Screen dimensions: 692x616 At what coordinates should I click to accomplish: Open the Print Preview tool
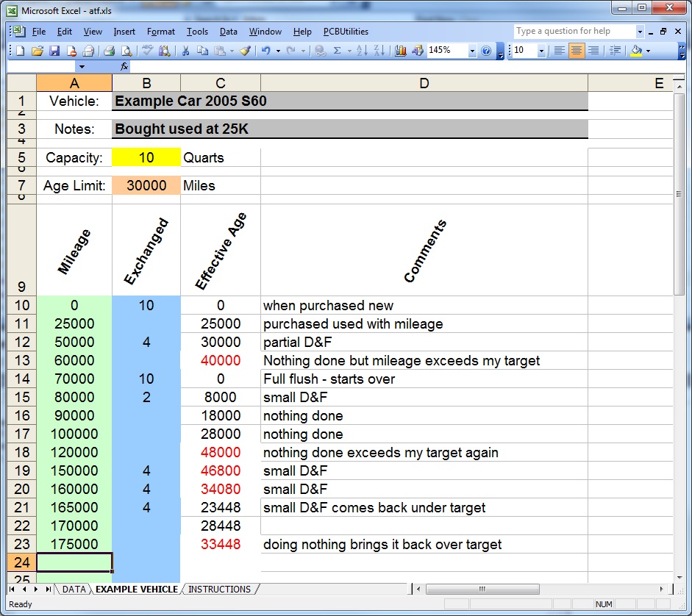coord(126,51)
